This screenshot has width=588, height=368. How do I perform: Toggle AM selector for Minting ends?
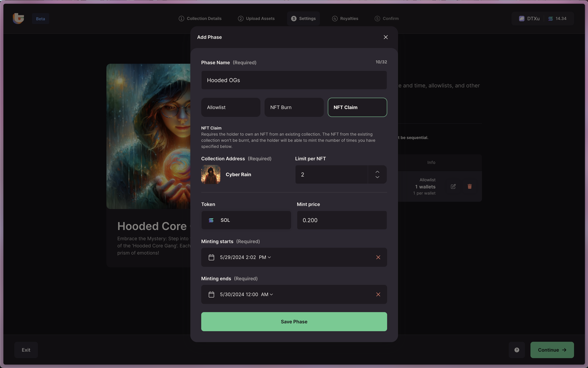(x=267, y=295)
